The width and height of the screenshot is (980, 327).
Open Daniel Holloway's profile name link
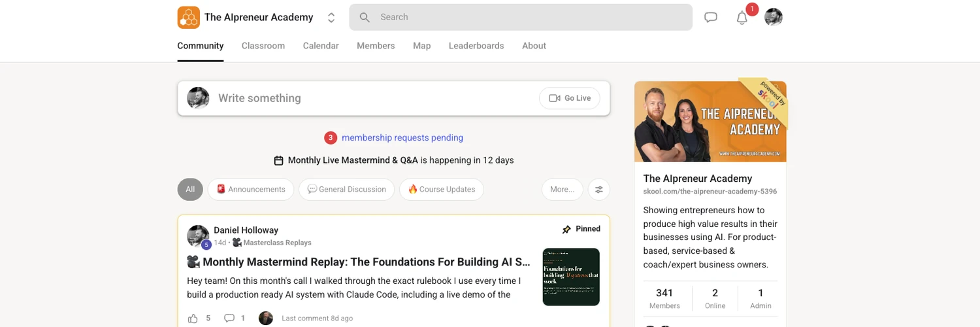click(x=246, y=230)
